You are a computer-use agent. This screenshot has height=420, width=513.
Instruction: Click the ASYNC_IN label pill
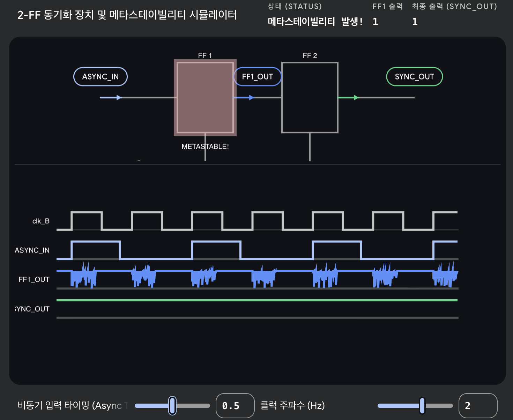coord(101,76)
